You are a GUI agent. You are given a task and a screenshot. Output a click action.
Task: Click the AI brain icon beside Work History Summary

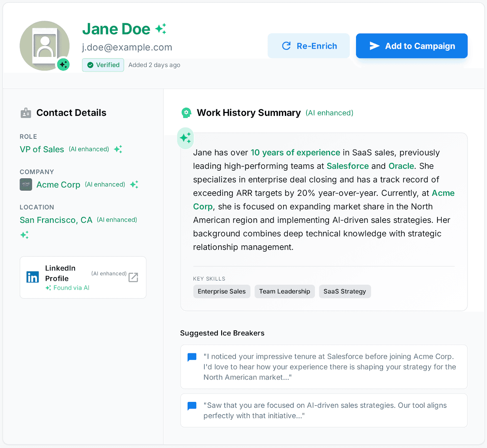click(x=186, y=113)
